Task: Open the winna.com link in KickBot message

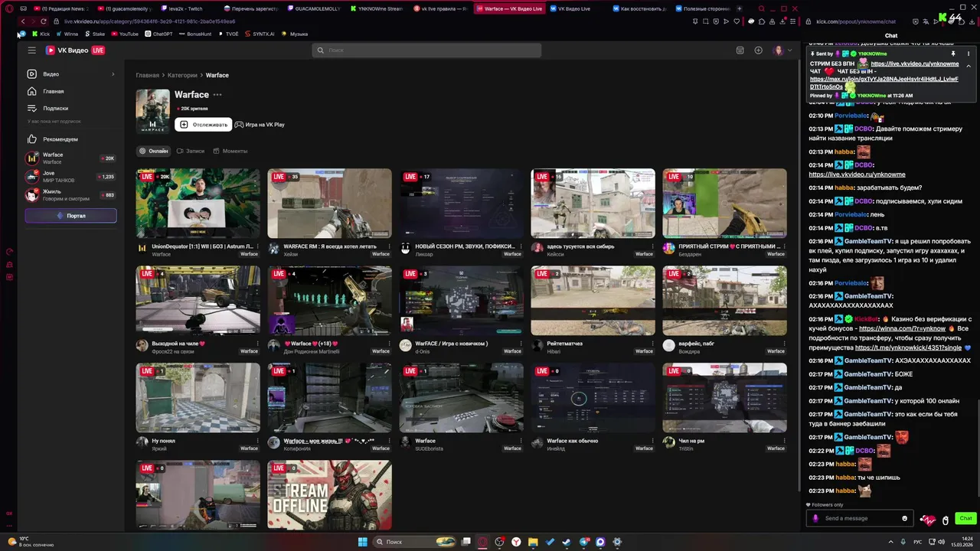Action: (902, 328)
